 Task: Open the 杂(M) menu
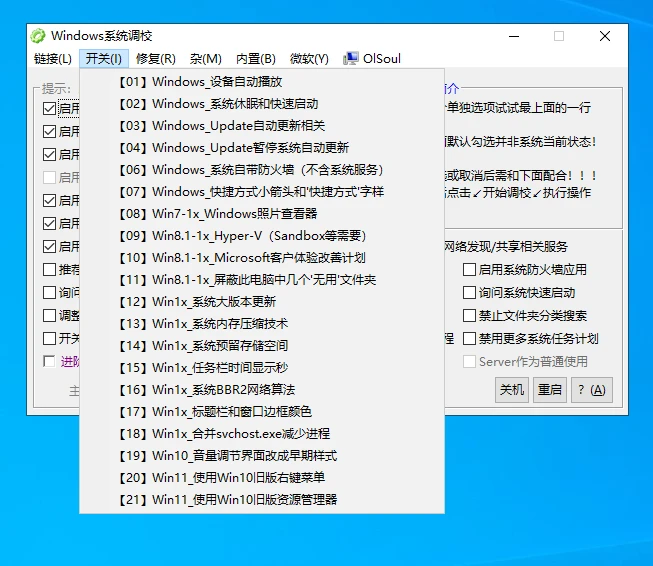click(206, 59)
